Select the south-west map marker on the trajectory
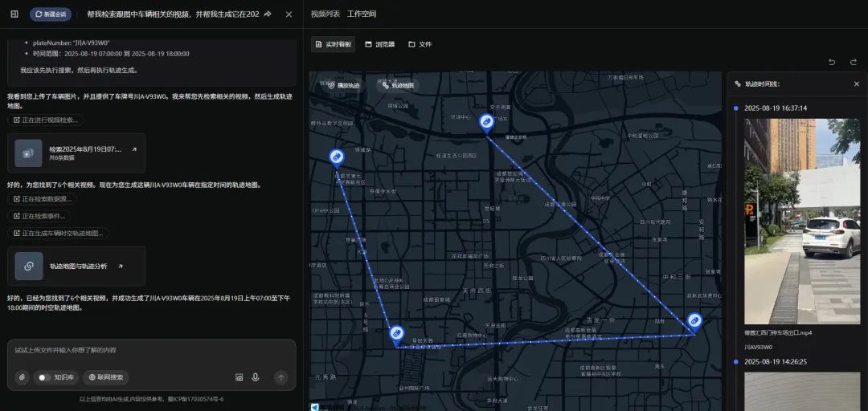This screenshot has width=868, height=411. 397,336
